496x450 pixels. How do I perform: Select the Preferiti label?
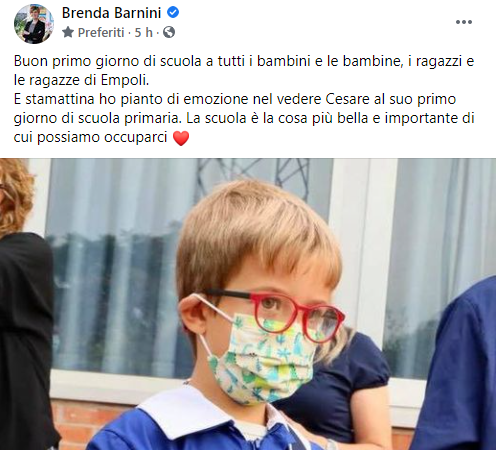(x=101, y=32)
